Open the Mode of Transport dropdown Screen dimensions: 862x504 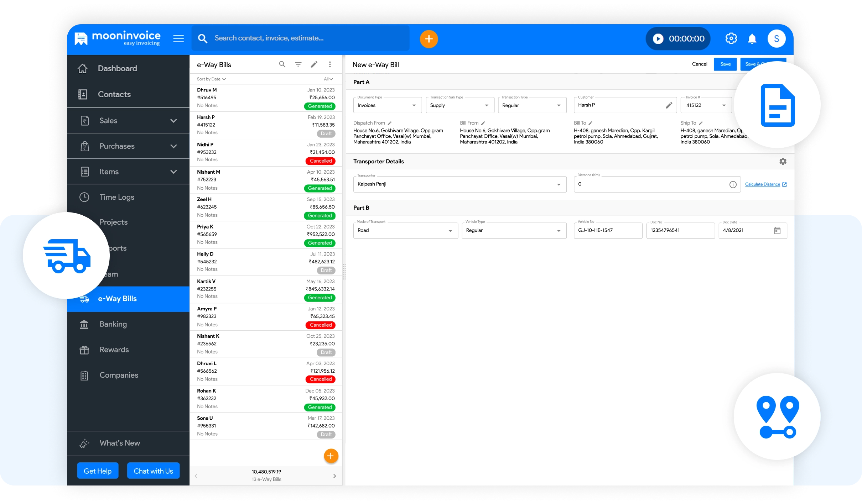pos(405,231)
